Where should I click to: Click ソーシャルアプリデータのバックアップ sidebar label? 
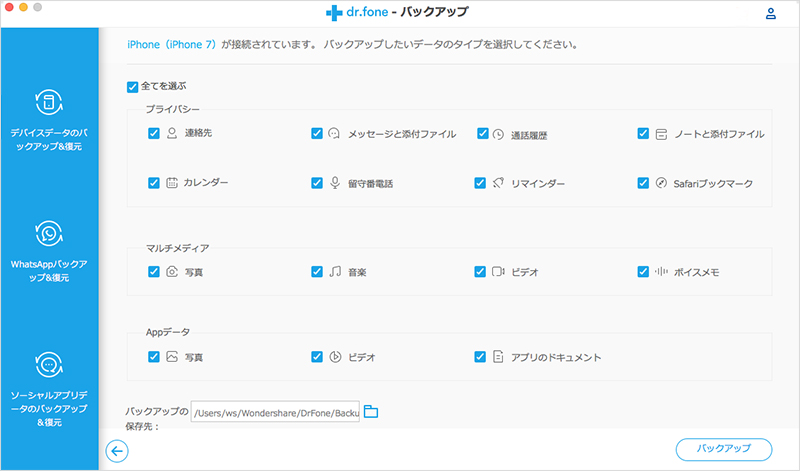click(49, 409)
